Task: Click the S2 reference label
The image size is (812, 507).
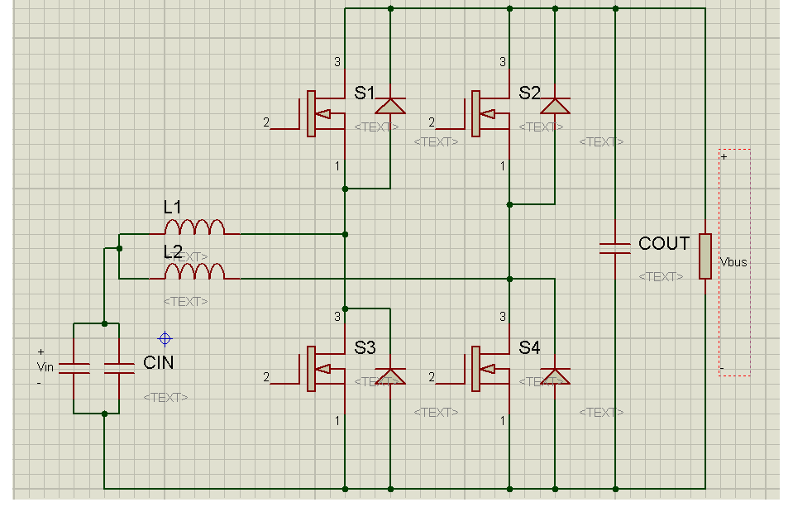Action: tap(530, 93)
